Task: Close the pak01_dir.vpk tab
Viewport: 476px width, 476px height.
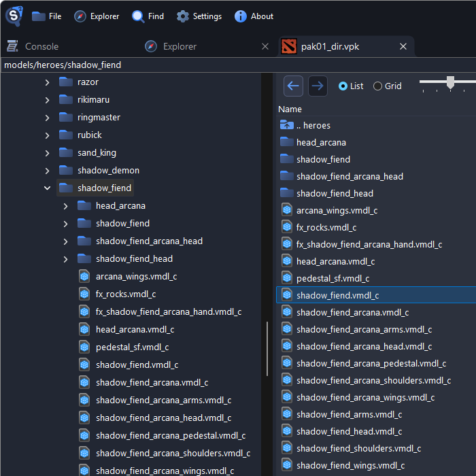Action: click(403, 46)
